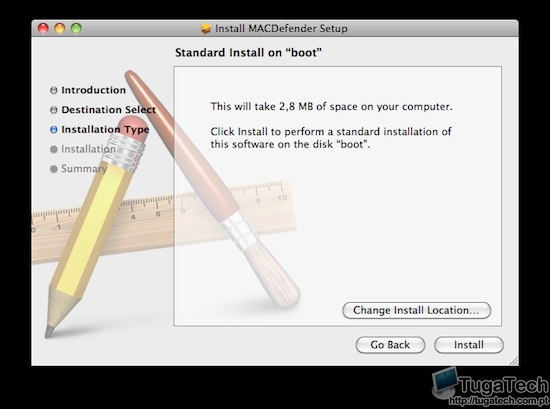Click the Introduction step bullet

(54, 90)
